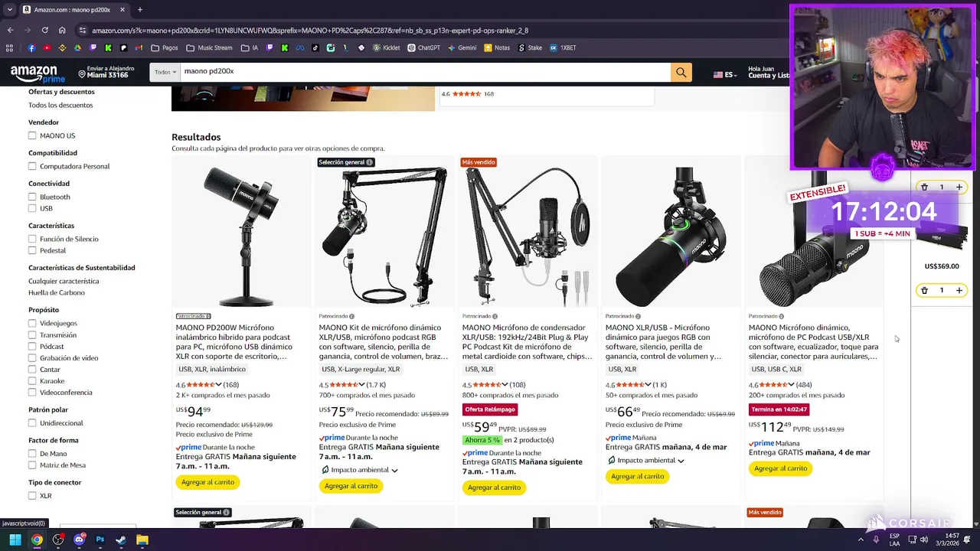Open the Stake bookmark
This screenshot has height=551, width=980.
530,47
